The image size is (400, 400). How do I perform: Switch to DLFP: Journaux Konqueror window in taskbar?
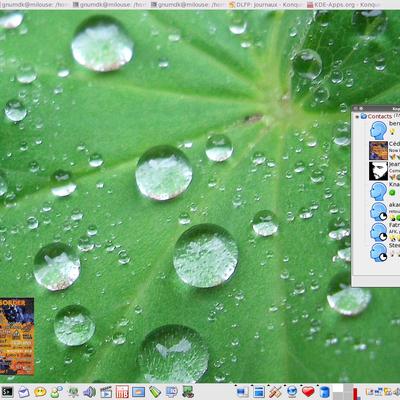coord(266,5)
